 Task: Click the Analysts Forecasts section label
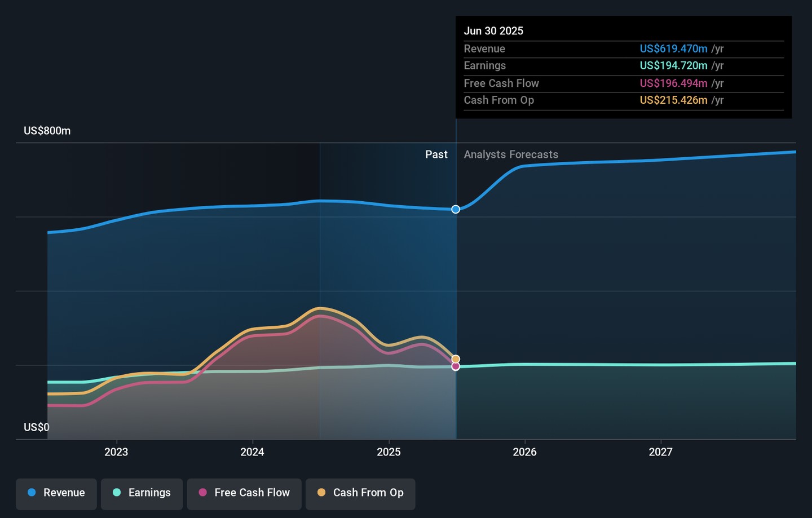point(511,154)
